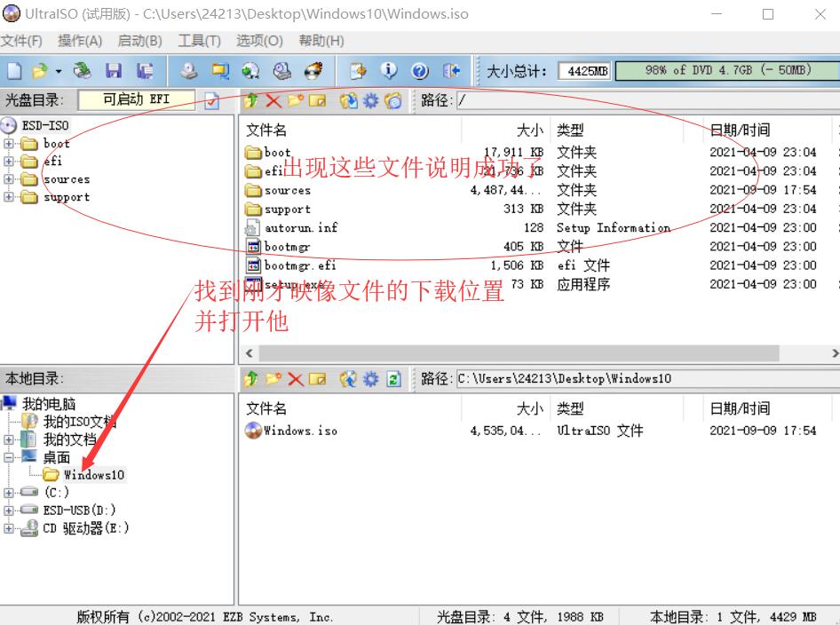The width and height of the screenshot is (840, 625).
Task: Select the ESD-ISO root tree item
Action: (x=45, y=126)
